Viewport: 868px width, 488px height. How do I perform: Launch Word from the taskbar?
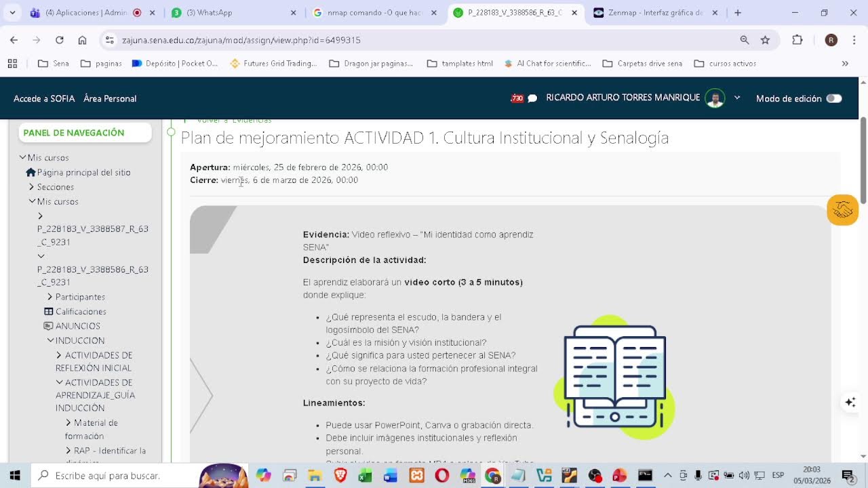click(391, 475)
